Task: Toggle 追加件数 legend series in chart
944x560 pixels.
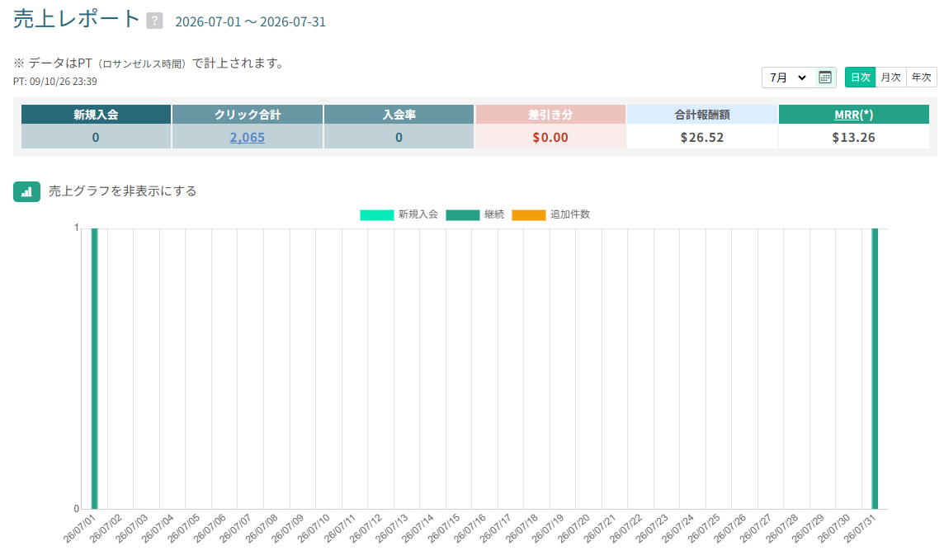Action: [x=550, y=214]
